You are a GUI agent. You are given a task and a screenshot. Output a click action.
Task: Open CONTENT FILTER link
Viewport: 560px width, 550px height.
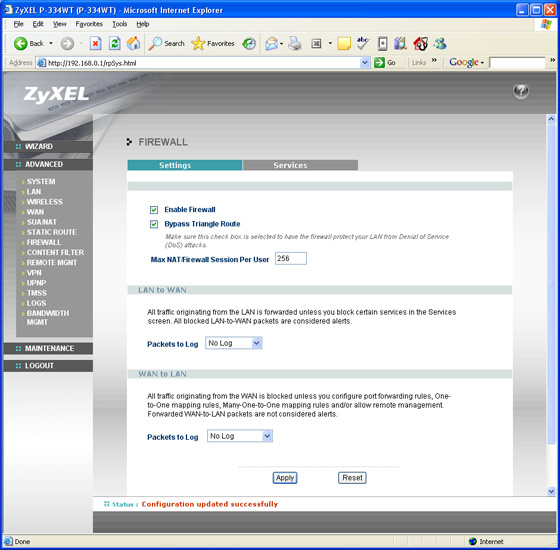pyautogui.click(x=55, y=252)
